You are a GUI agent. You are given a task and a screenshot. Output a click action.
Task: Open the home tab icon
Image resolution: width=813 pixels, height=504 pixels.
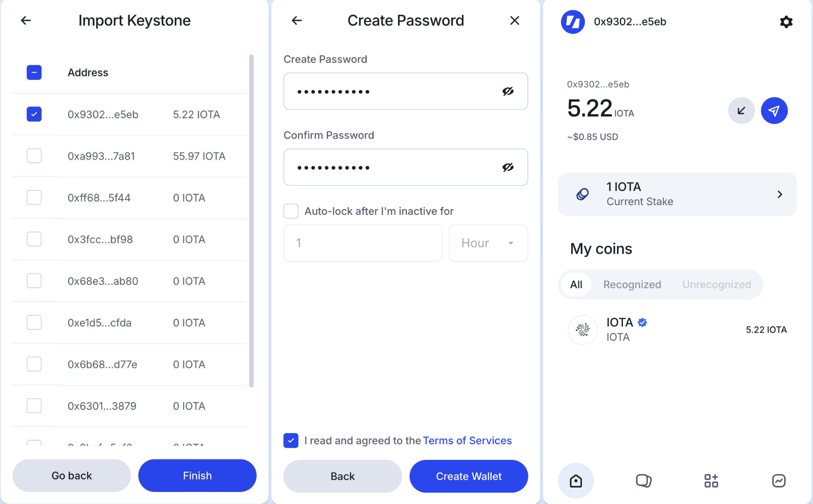point(576,480)
